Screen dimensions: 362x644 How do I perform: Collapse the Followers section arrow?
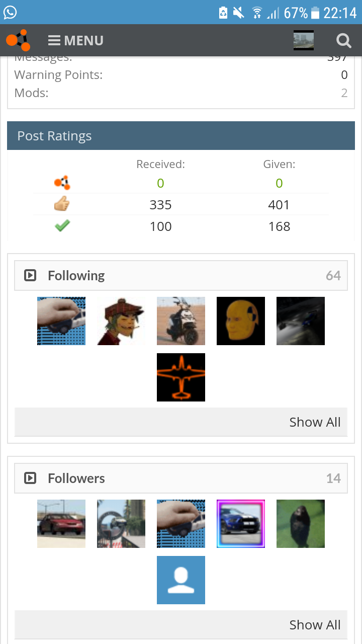(x=30, y=478)
